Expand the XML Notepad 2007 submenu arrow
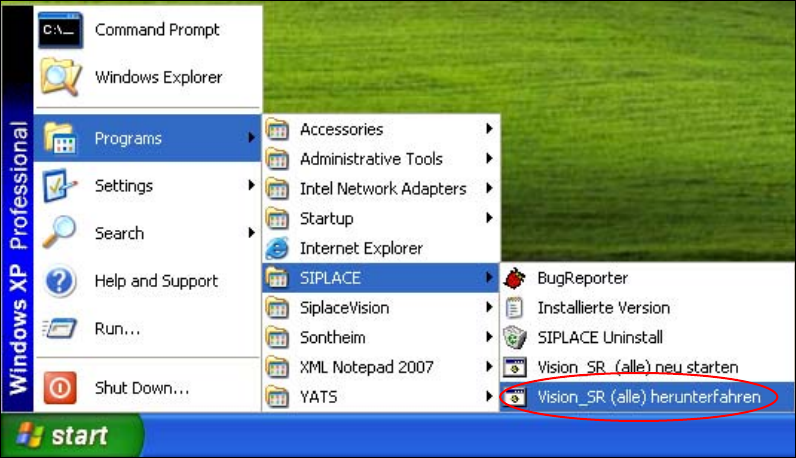The height and width of the screenshot is (458, 796). coord(489,367)
